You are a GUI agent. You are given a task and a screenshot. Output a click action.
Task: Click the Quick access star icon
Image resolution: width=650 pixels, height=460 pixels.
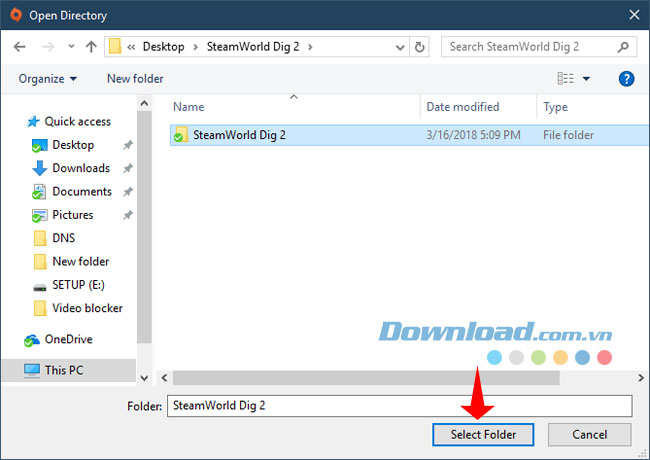pyautogui.click(x=33, y=121)
